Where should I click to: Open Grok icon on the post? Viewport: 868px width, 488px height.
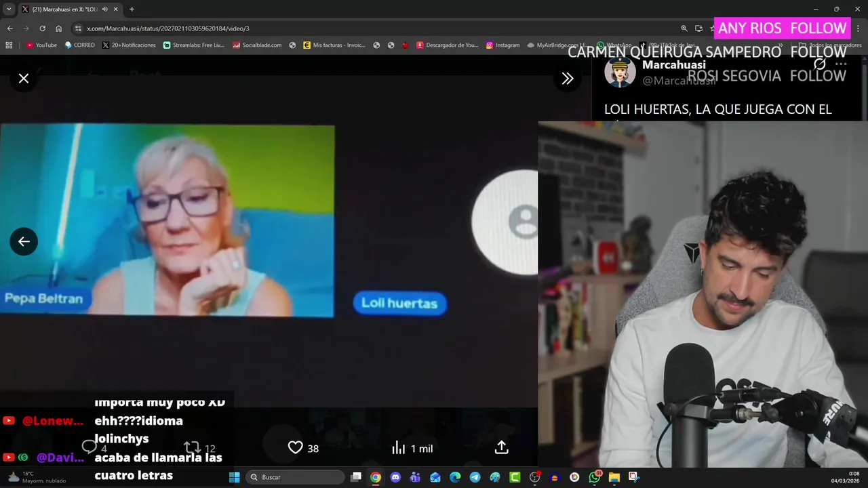[x=819, y=64]
